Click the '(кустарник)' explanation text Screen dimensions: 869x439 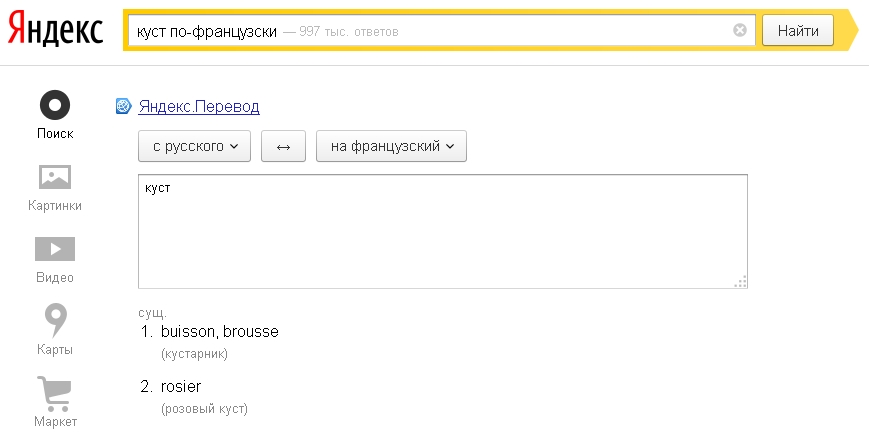tap(194, 354)
